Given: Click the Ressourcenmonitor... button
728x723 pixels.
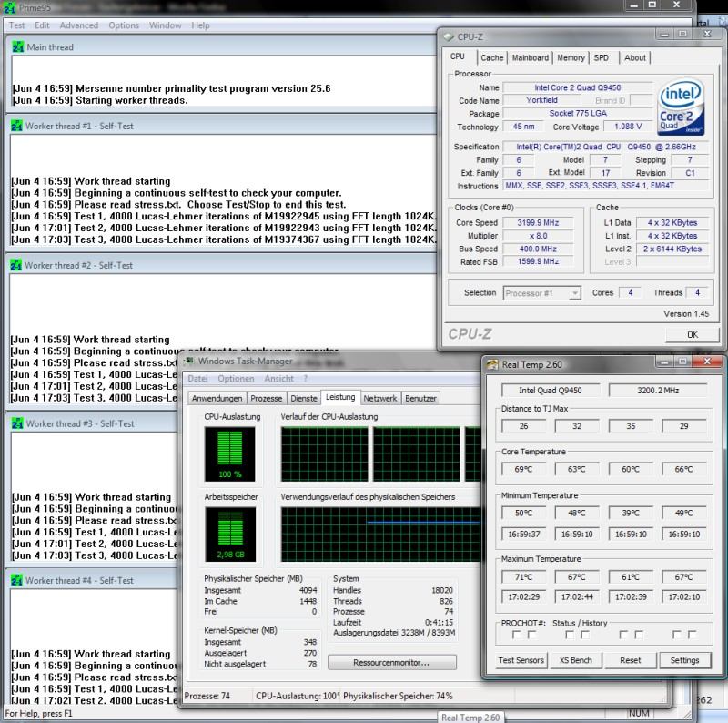Looking at the screenshot, I should (x=392, y=663).
